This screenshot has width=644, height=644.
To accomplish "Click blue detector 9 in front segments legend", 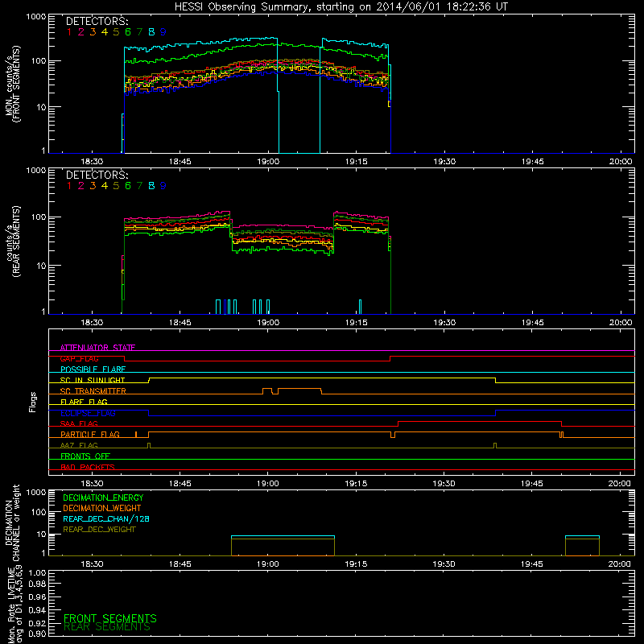I will pyautogui.click(x=163, y=31).
